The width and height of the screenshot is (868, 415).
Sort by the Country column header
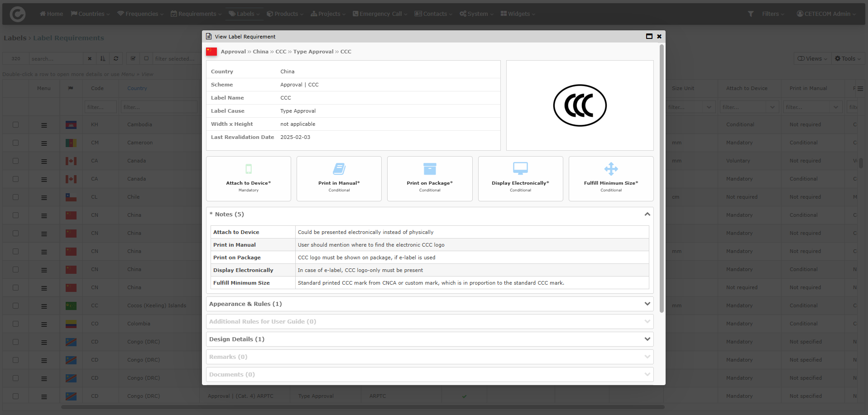(x=137, y=88)
